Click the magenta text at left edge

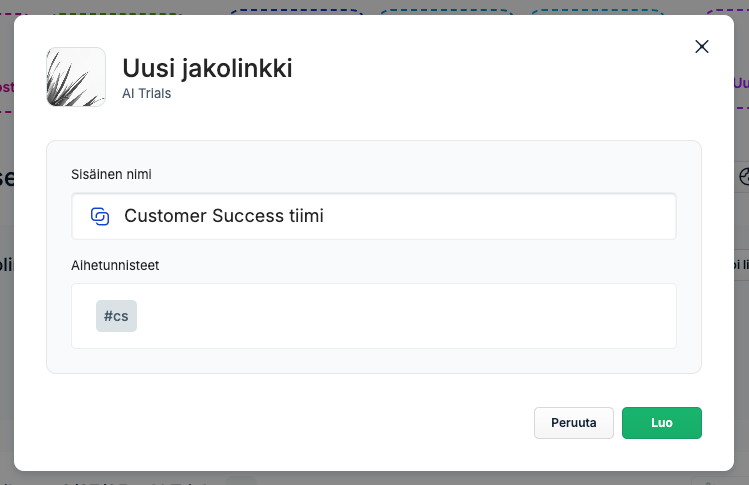click(7, 87)
